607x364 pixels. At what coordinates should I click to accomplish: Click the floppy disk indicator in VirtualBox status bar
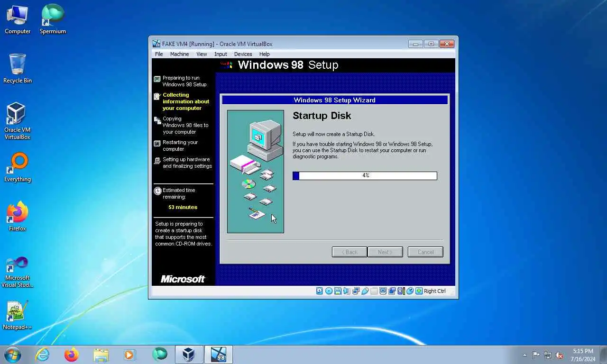pos(338,291)
